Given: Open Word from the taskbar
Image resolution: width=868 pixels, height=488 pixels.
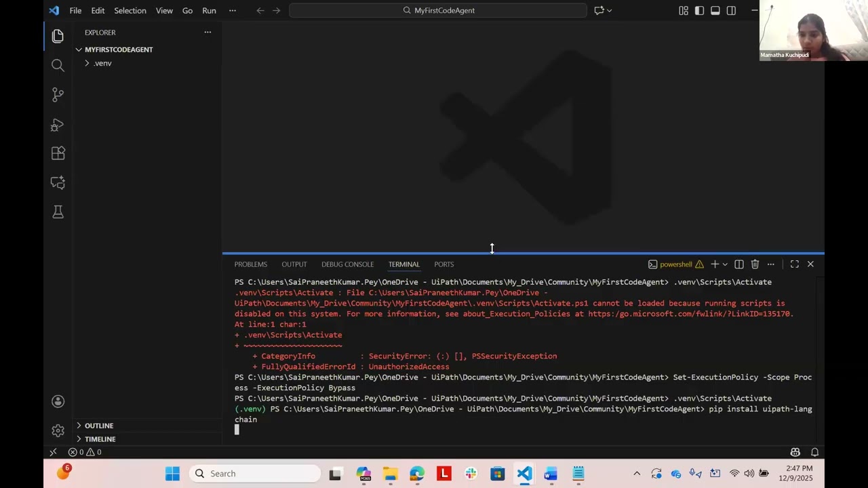Looking at the screenshot, I should 551,474.
